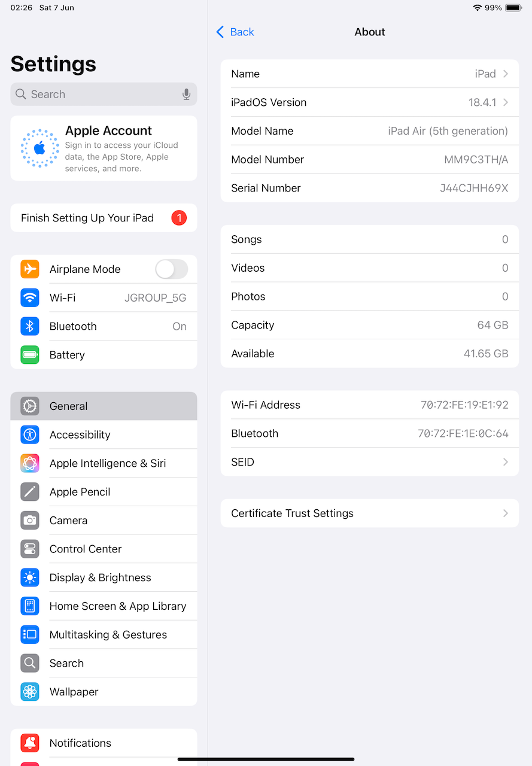Viewport: 532px width, 766px height.
Task: Toggle the Airplane Mode switch
Action: 172,269
